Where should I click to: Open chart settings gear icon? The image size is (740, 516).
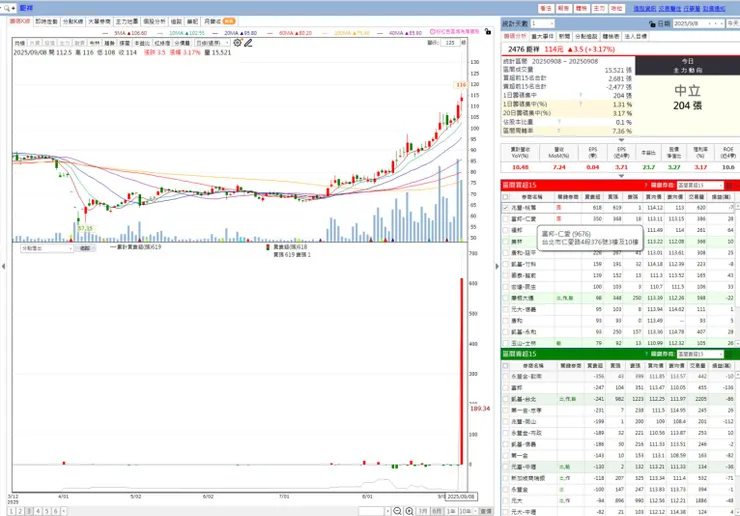[237, 42]
